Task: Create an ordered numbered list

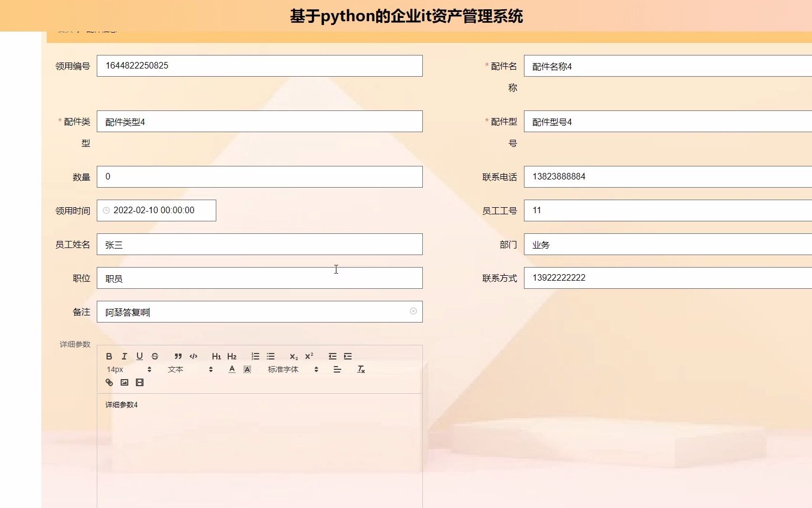Action: coord(255,356)
